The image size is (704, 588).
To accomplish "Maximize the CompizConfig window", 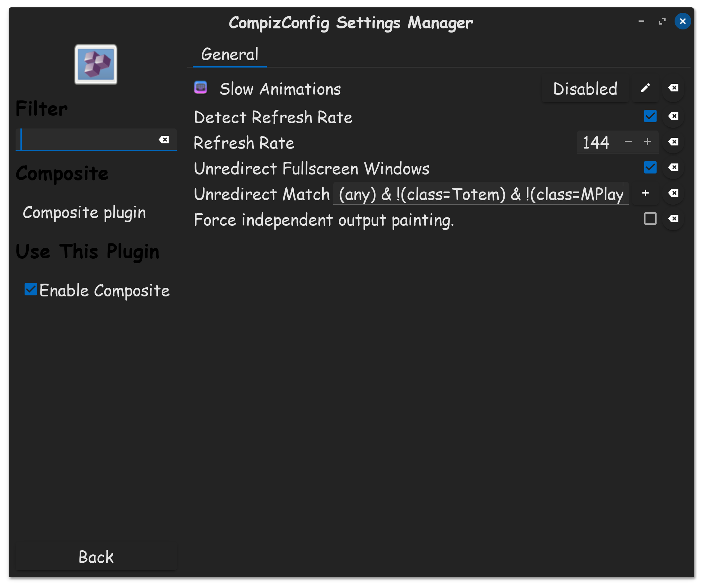I will click(662, 21).
